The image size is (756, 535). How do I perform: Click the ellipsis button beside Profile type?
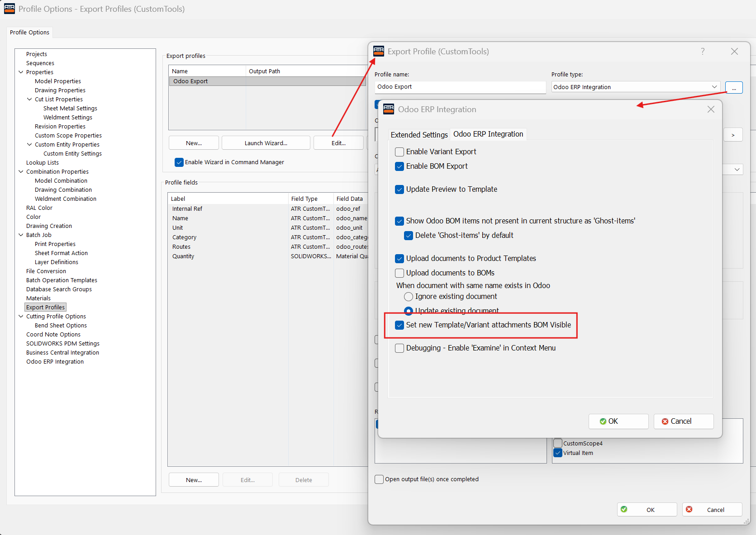734,87
